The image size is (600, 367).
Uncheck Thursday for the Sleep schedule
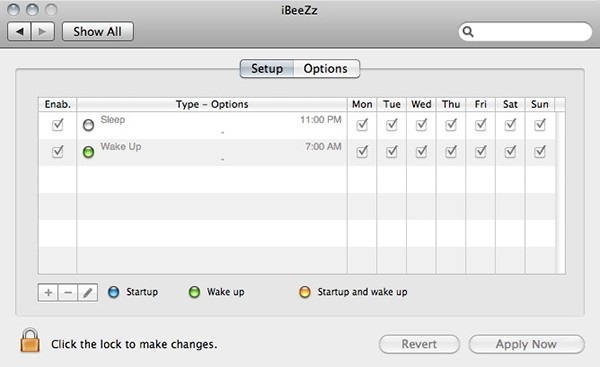point(451,124)
